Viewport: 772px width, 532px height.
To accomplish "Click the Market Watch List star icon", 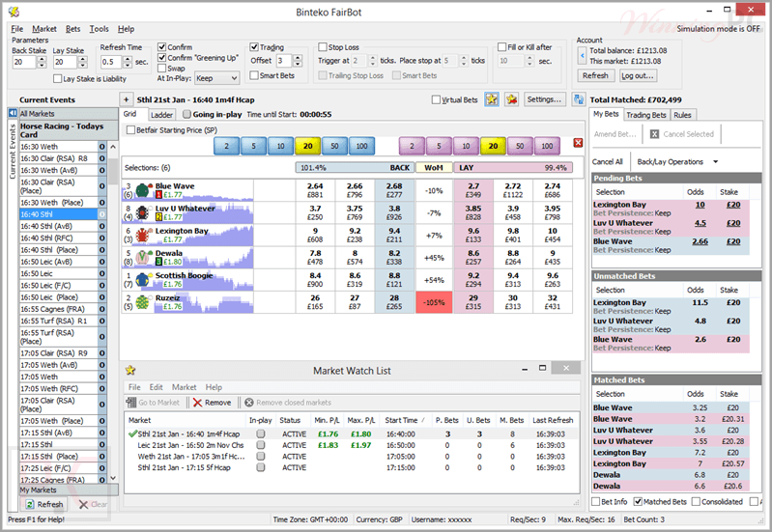I will coord(130,370).
